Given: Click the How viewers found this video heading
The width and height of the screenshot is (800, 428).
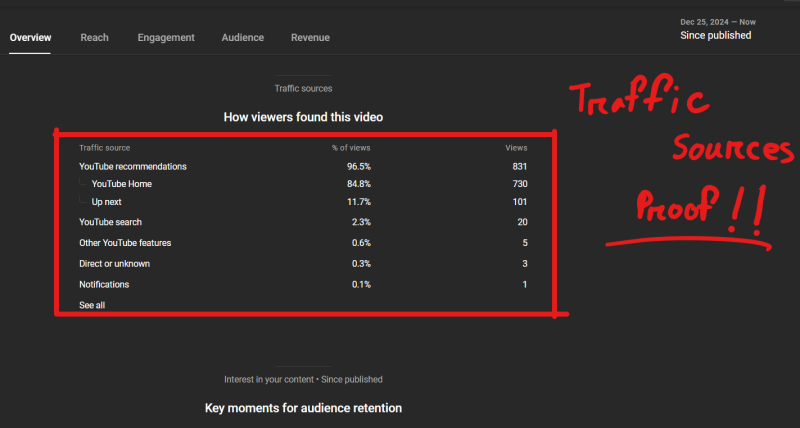Looking at the screenshot, I should [x=303, y=117].
